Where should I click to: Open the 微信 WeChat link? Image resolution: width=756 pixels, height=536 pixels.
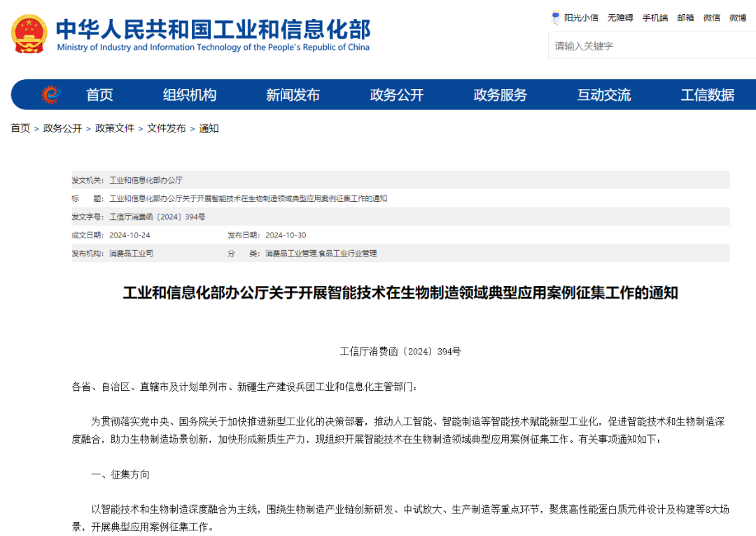(712, 18)
